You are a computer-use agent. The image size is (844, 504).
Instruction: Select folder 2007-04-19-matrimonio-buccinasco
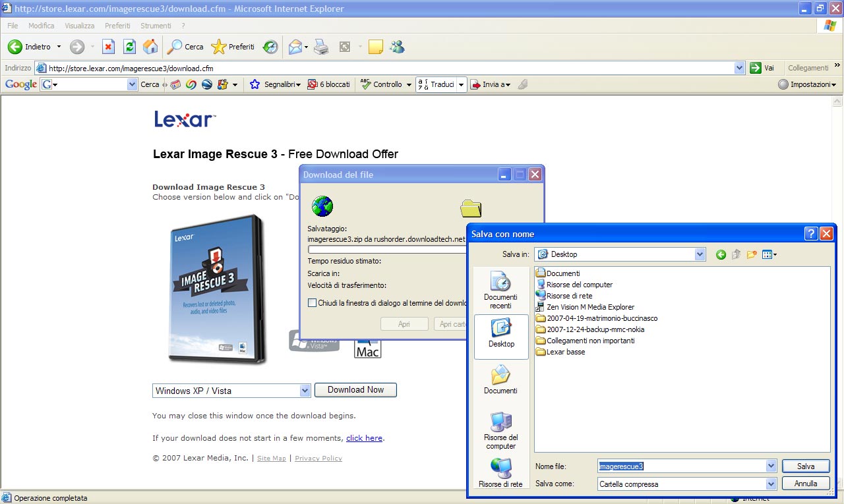pyautogui.click(x=597, y=318)
